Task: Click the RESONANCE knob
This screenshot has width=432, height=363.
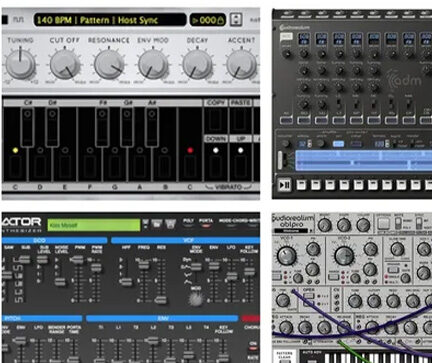Action: [x=109, y=64]
